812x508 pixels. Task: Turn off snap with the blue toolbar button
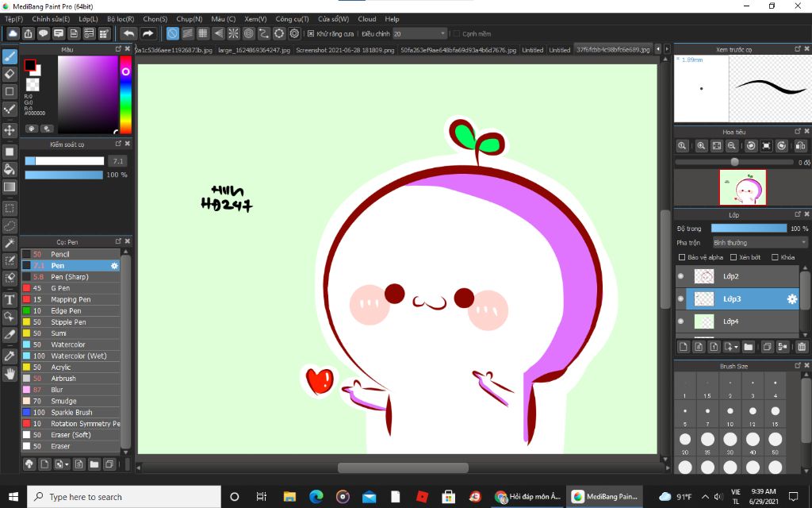tap(172, 33)
